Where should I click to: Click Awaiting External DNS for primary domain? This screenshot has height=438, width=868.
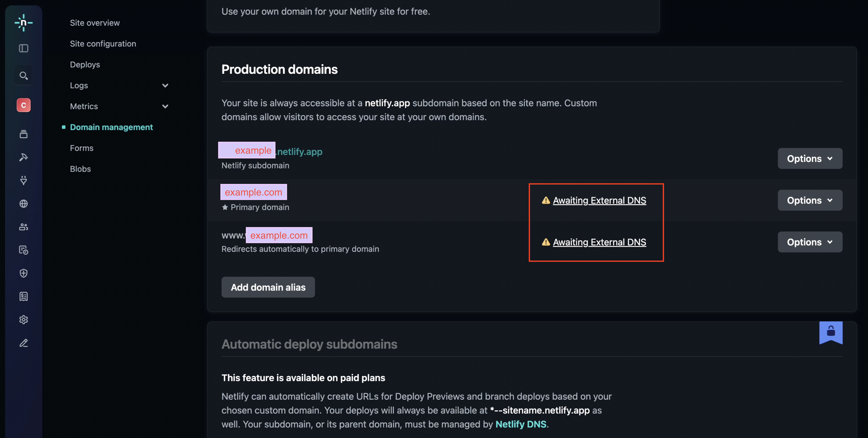pyautogui.click(x=599, y=200)
